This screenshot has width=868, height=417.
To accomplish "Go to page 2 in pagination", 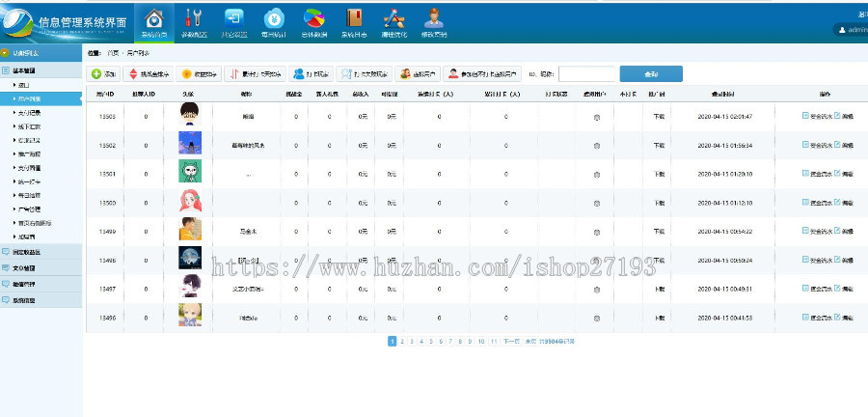I will [x=402, y=342].
